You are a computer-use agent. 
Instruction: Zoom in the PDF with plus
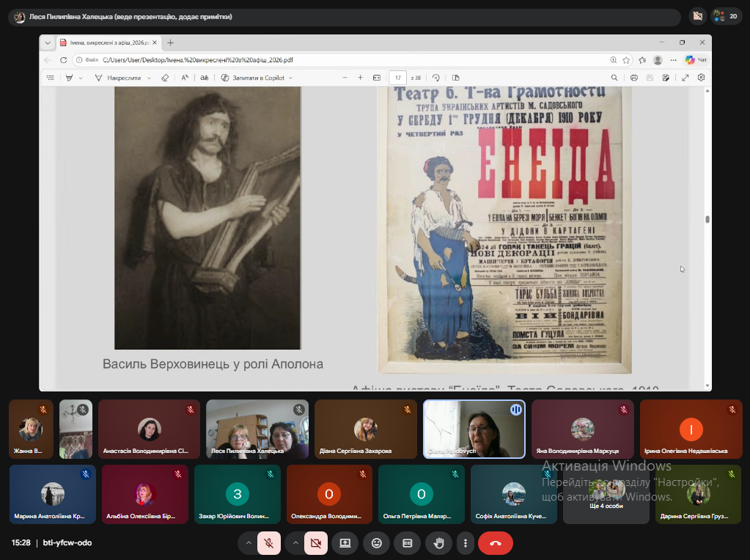coord(360,78)
